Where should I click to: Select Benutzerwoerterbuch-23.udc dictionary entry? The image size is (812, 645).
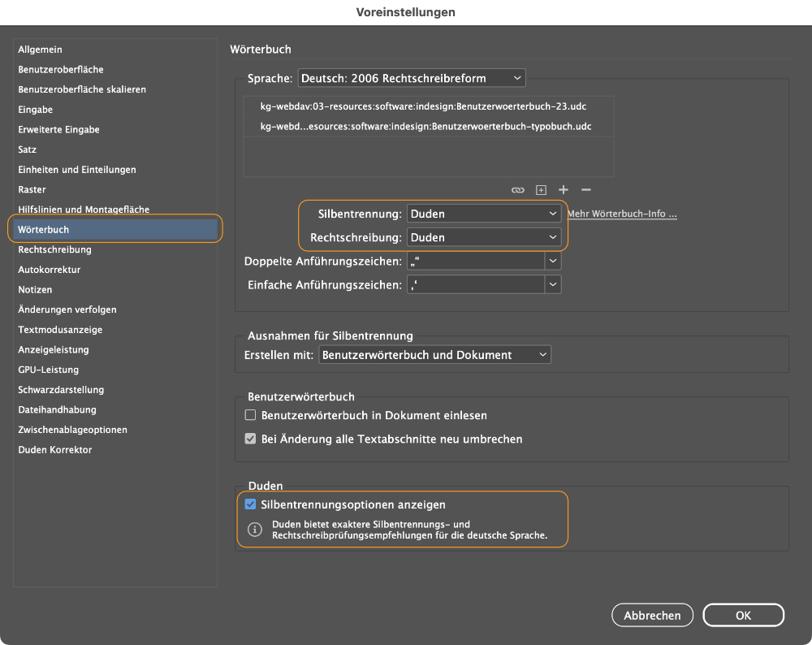[x=429, y=106]
